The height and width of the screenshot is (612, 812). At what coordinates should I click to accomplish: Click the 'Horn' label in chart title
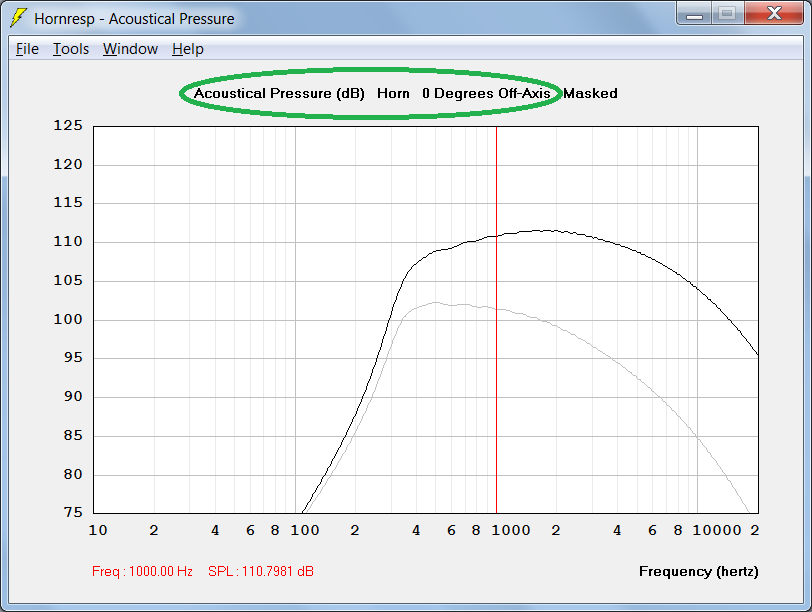click(393, 93)
